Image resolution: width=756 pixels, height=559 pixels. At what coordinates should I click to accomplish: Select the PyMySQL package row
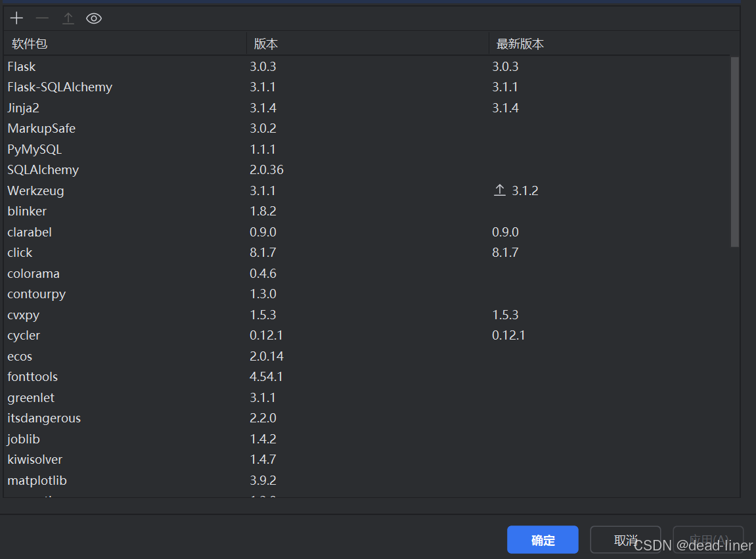click(367, 149)
